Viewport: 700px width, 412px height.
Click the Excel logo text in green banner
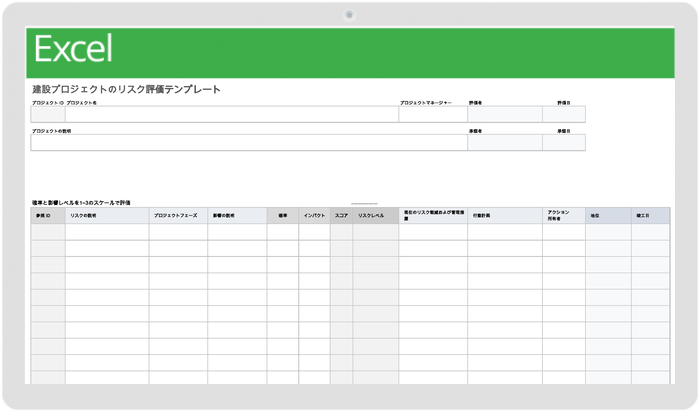click(73, 49)
